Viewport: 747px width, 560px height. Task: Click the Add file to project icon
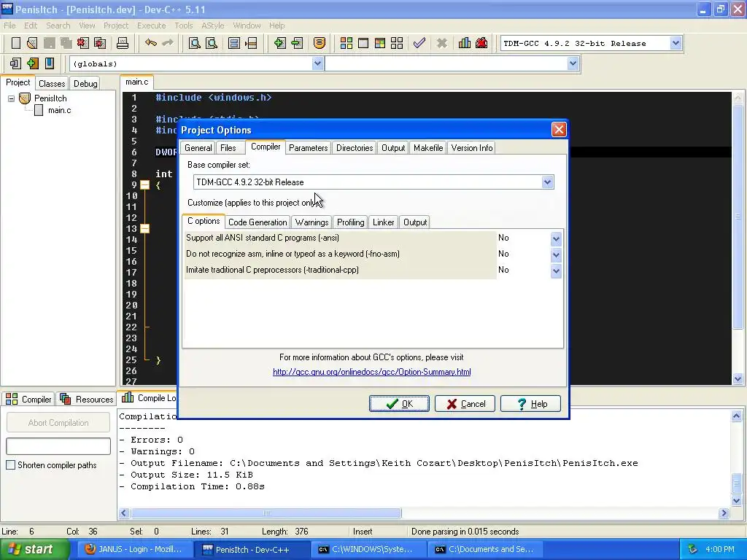tap(279, 43)
